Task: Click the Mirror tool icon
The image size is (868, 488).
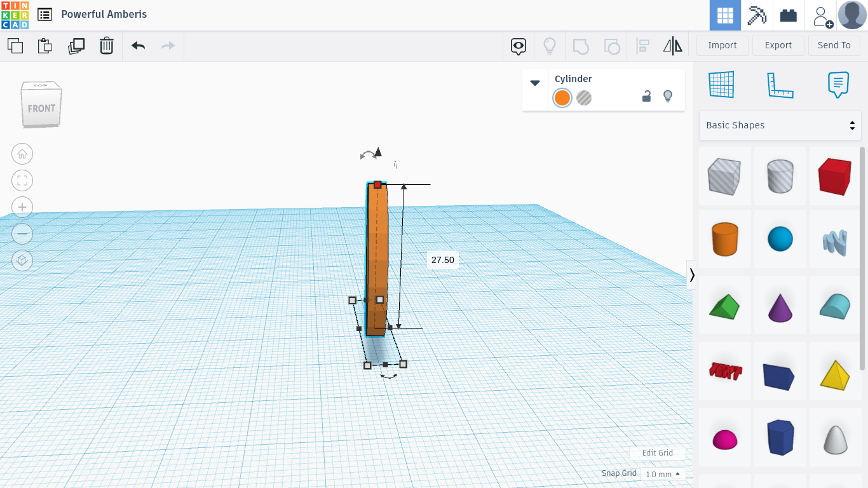Action: pyautogui.click(x=673, y=46)
